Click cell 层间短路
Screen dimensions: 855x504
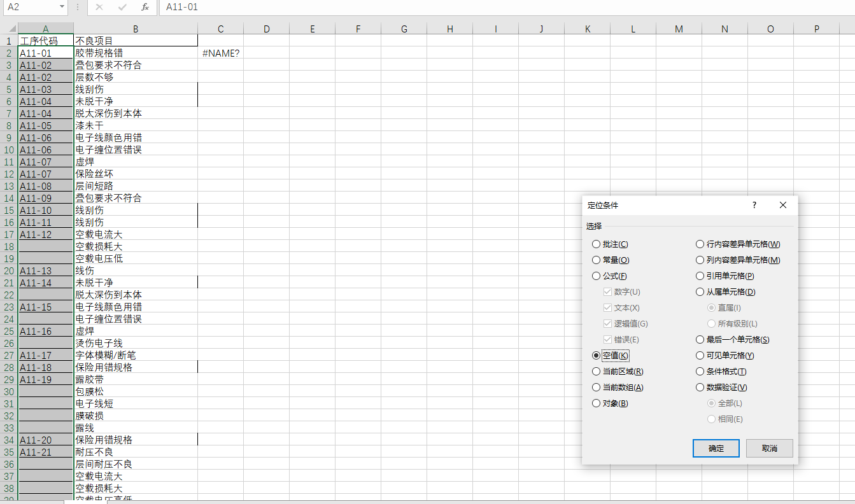click(136, 186)
